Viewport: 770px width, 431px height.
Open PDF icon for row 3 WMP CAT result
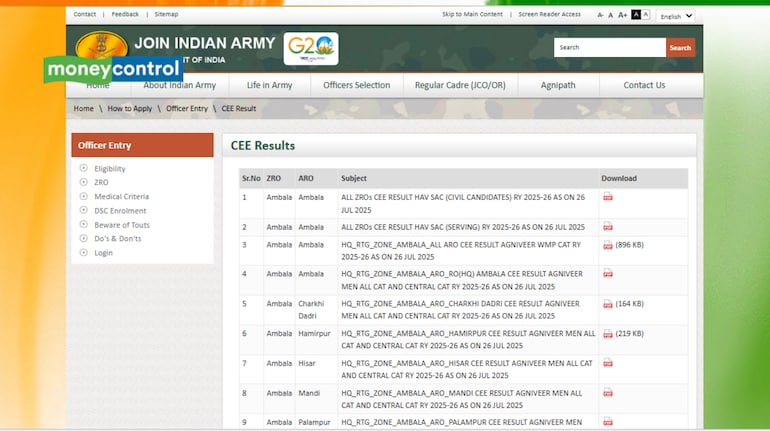click(607, 245)
